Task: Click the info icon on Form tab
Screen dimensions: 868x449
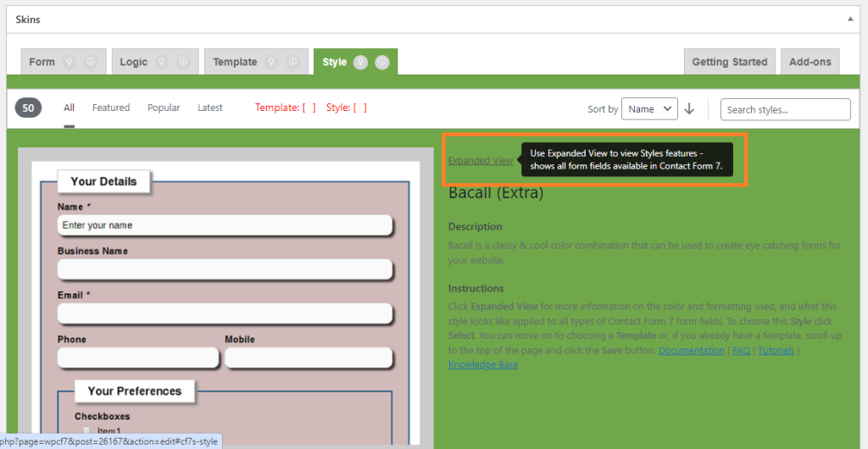Action: (x=91, y=62)
